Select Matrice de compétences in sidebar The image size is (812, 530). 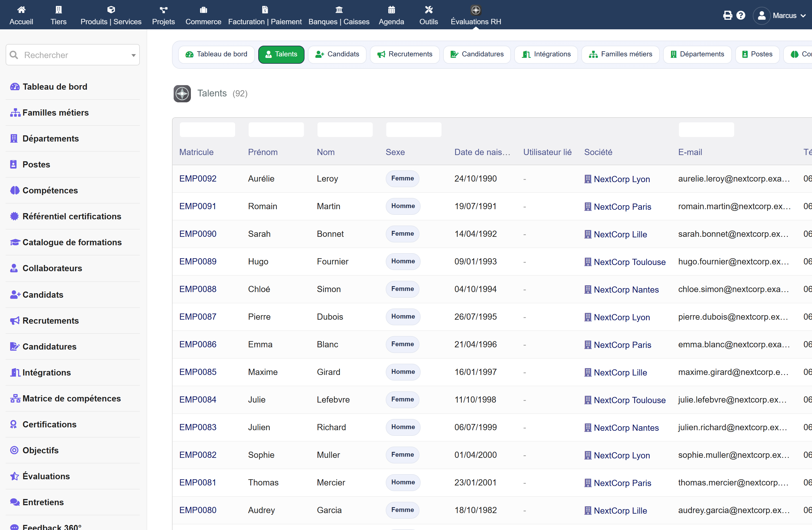72,398
